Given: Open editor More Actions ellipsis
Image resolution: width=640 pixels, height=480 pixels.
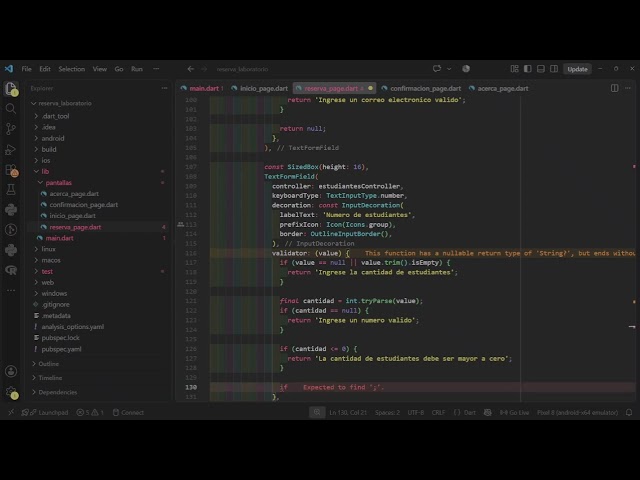Looking at the screenshot, I should pos(628,88).
